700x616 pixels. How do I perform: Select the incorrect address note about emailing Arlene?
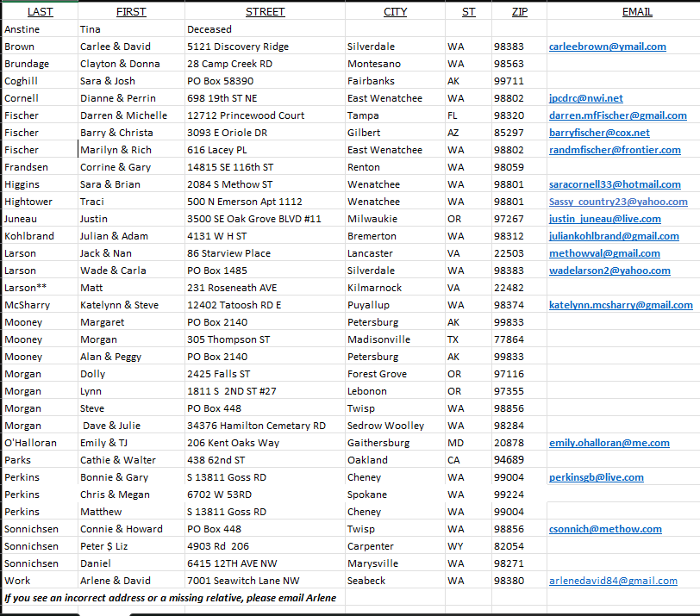click(x=170, y=598)
